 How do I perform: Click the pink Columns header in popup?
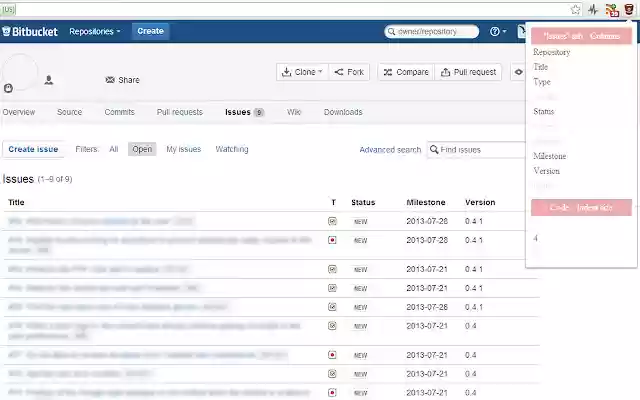click(x=581, y=36)
